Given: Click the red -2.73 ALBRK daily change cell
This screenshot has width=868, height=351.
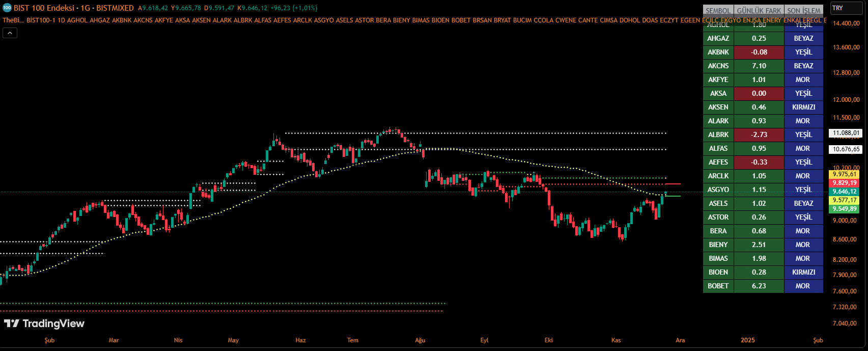Looking at the screenshot, I should [759, 134].
